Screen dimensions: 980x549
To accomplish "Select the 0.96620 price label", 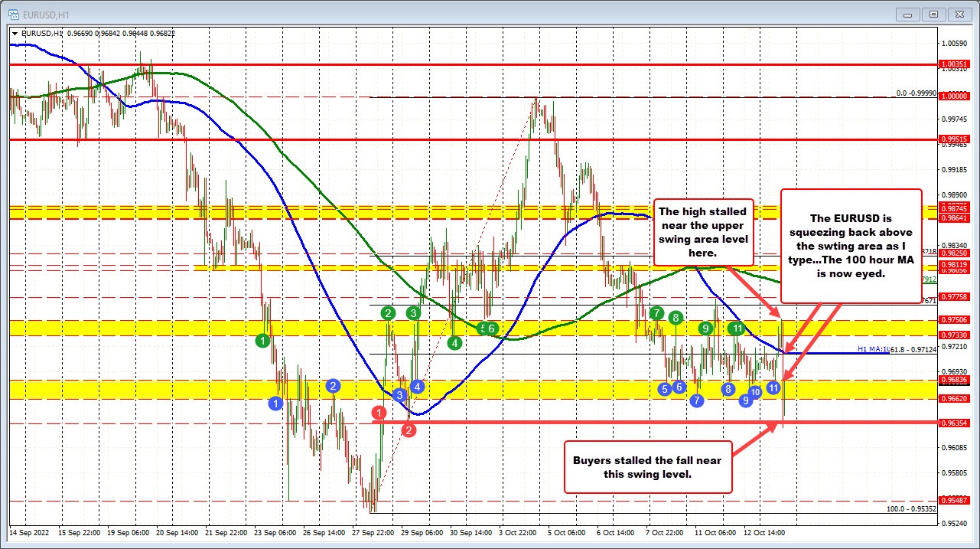I will (x=953, y=399).
